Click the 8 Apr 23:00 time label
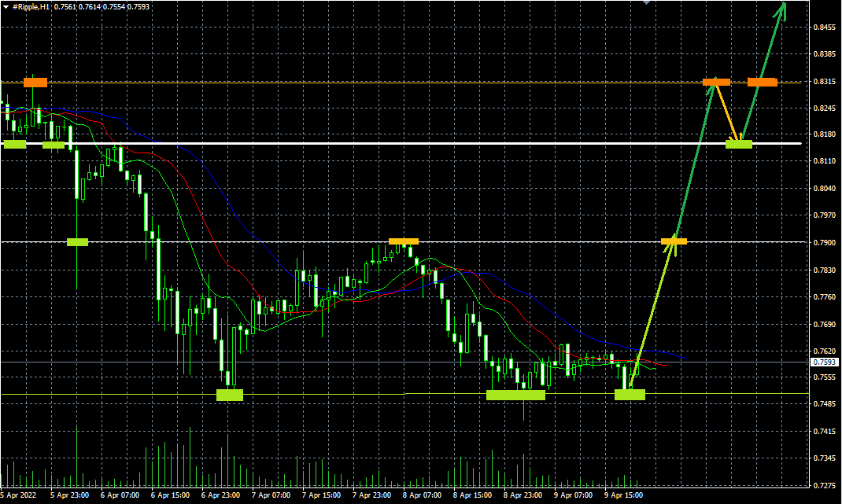The height and width of the screenshot is (504, 842). click(x=523, y=495)
